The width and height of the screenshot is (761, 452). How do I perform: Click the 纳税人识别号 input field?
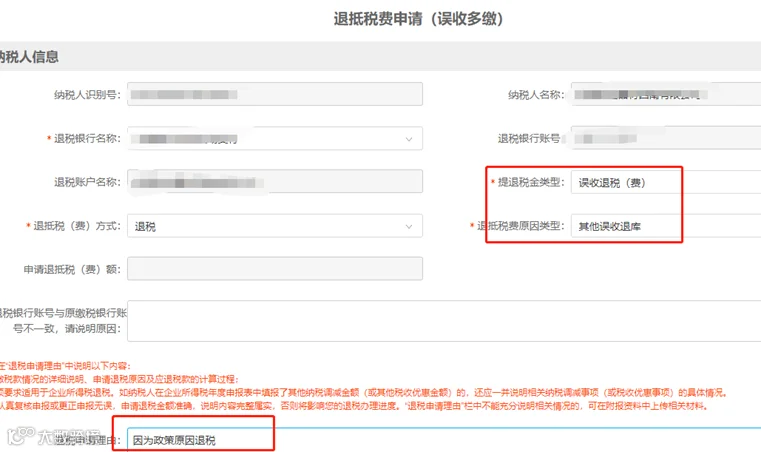275,94
